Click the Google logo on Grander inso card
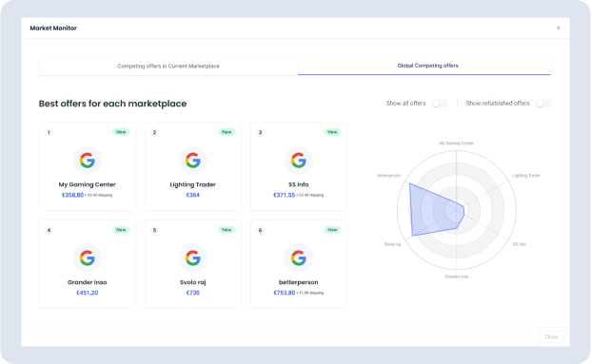Viewport: 591px width, 364px height. (87, 259)
